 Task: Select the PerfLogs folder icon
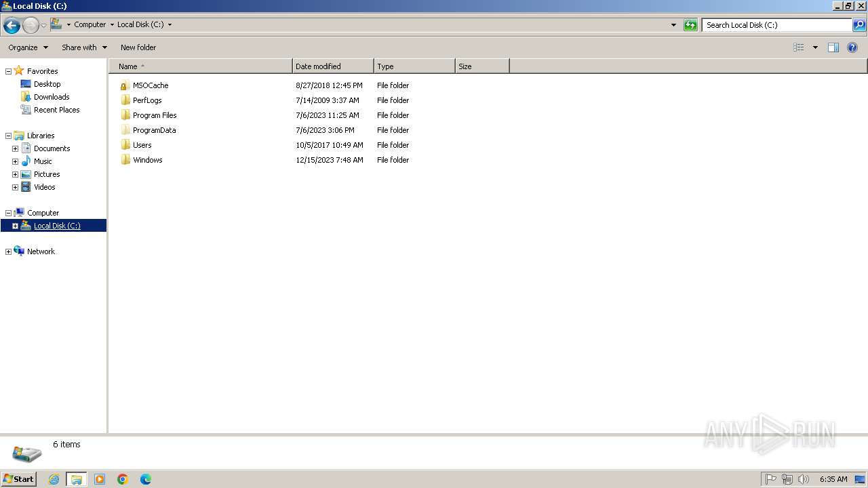pos(125,100)
